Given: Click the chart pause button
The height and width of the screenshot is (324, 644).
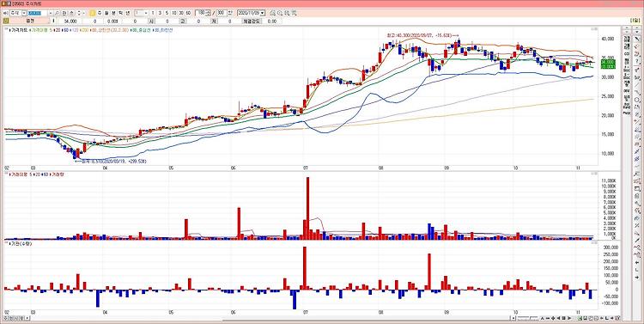Looking at the screenshot, I should (x=563, y=318).
